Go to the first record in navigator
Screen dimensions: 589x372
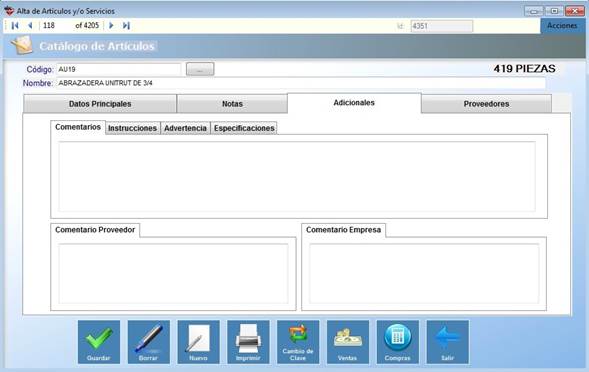point(15,26)
